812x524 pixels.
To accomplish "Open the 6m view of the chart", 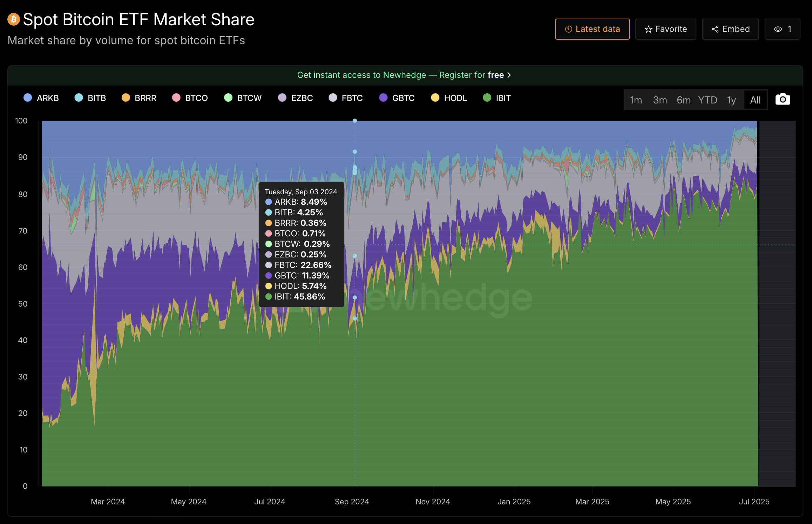I will pyautogui.click(x=683, y=100).
